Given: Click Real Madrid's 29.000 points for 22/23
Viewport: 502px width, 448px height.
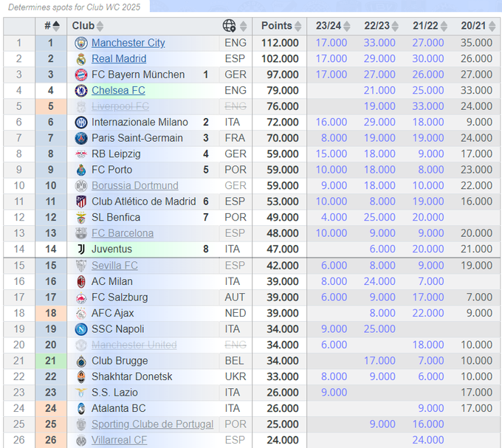Looking at the screenshot, I should point(379,59).
